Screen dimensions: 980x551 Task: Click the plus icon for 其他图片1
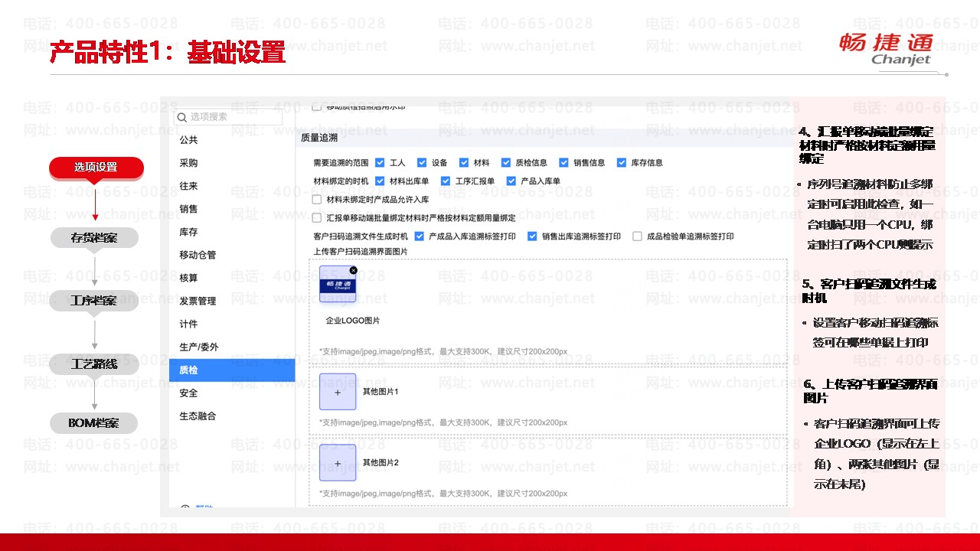pos(338,392)
